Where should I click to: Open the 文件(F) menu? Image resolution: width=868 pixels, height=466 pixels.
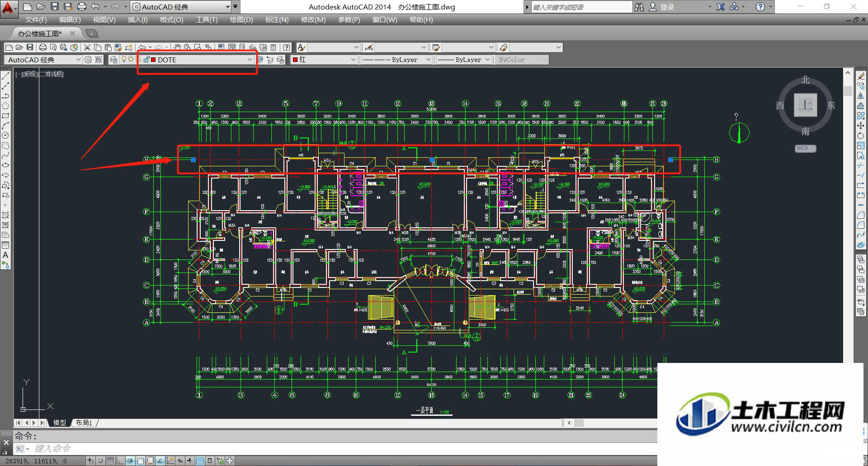[36, 20]
